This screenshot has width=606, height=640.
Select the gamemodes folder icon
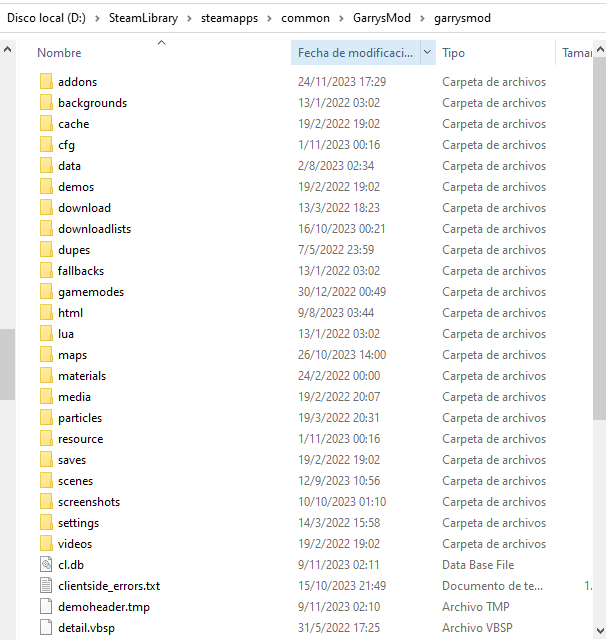46,292
